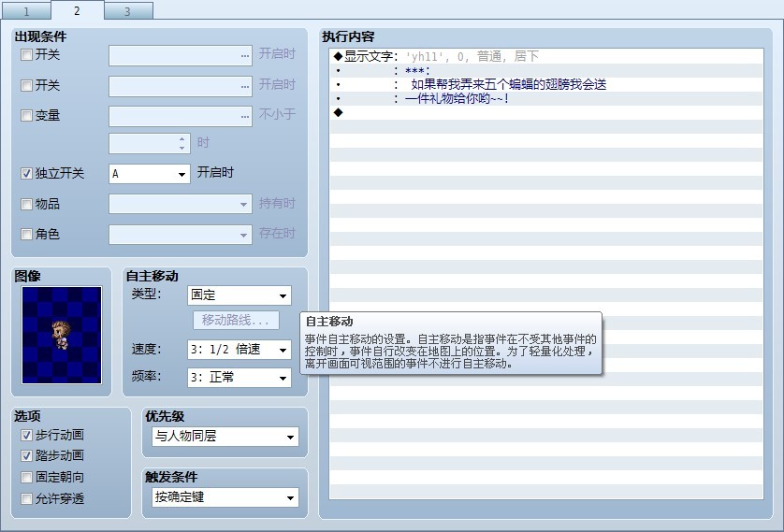Open the 角色 actor dropdown
Viewport: 784px width, 532px height.
click(181, 235)
